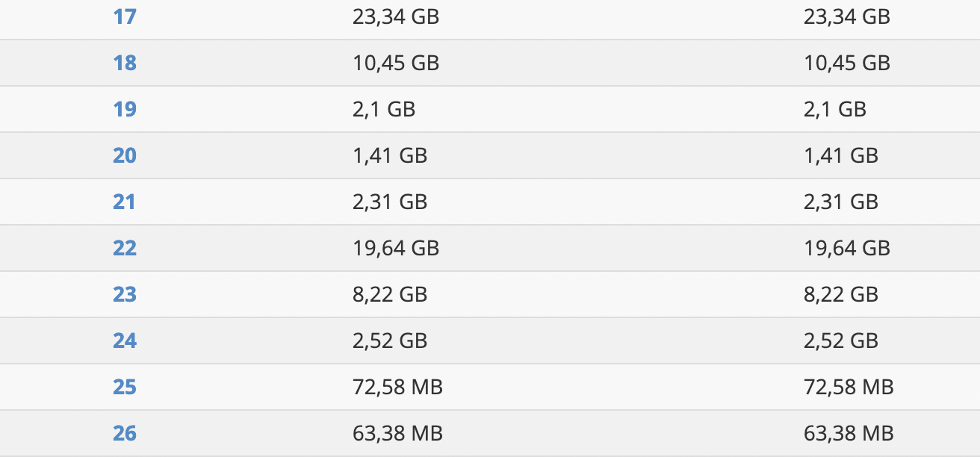The width and height of the screenshot is (980, 457).
Task: Click the middle-column 72,58 MB cell
Action: pyautogui.click(x=397, y=387)
